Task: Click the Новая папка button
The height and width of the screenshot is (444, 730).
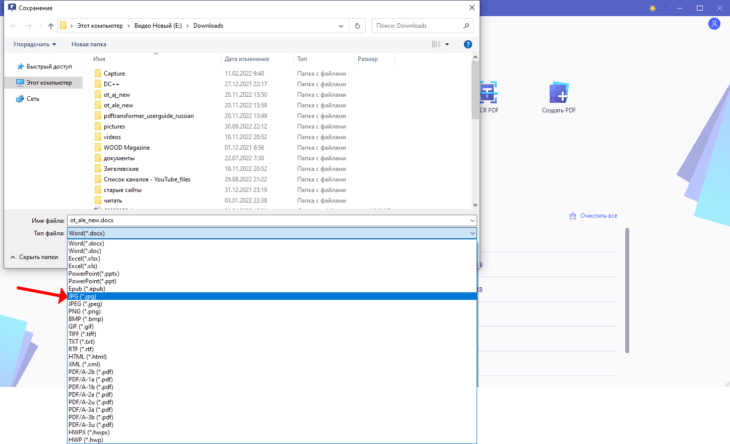Action: [89, 44]
